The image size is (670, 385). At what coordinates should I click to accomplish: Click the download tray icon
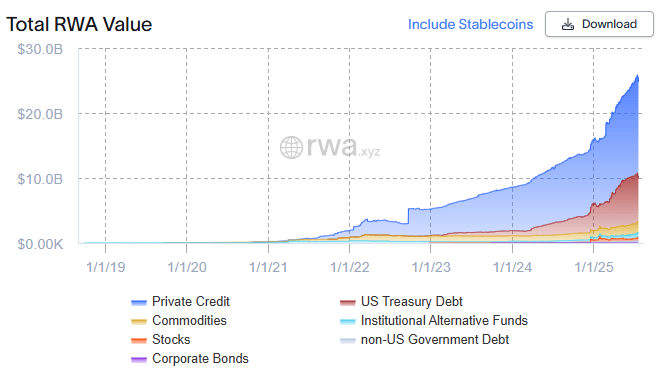[x=567, y=24]
